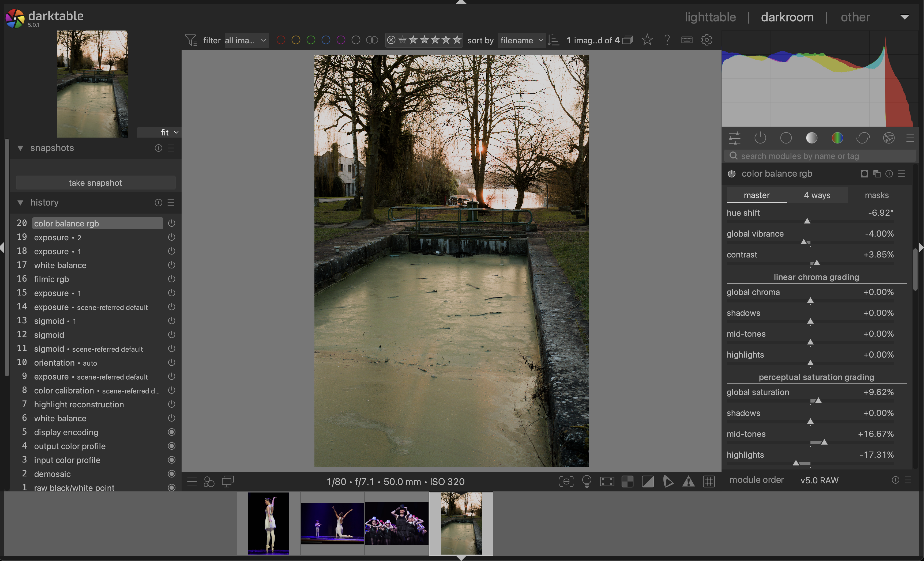Toggle filmic rgb history item power icon
This screenshot has height=561, width=924.
pos(171,279)
